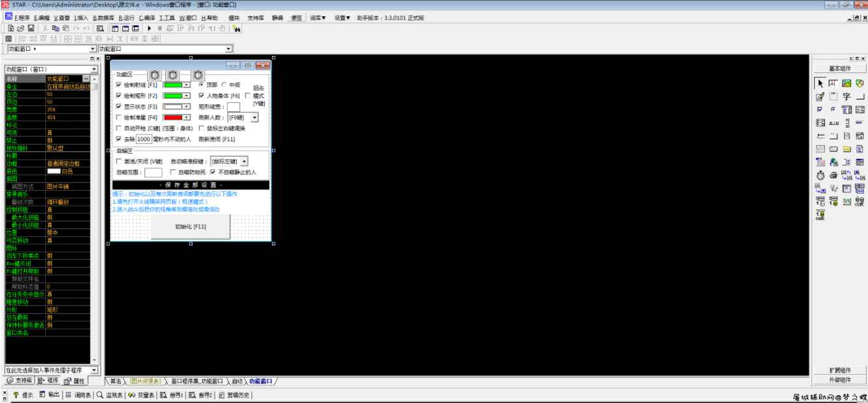Switch to the 启动 tab
Viewport: 868px width, 403px height.
(x=237, y=381)
